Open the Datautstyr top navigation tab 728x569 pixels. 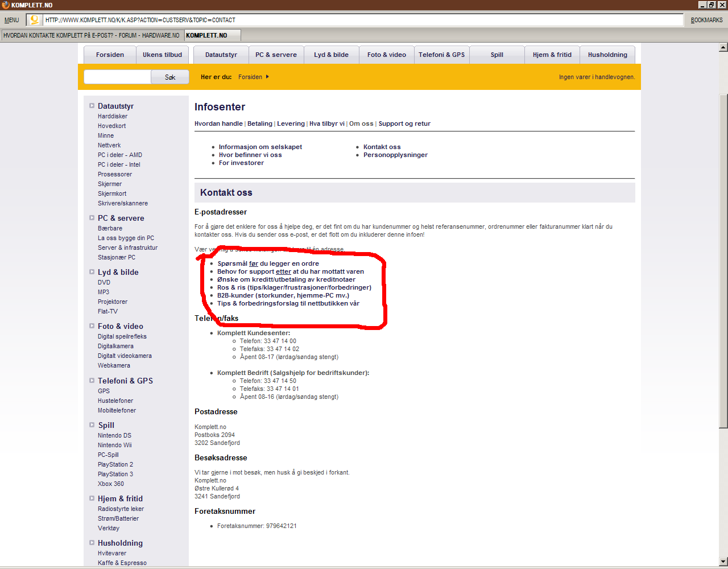coord(221,55)
